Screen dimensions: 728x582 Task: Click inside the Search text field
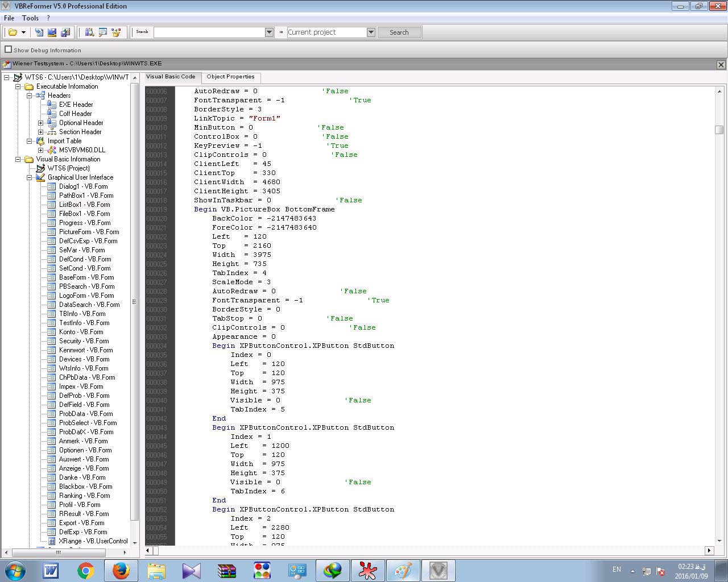pyautogui.click(x=209, y=32)
